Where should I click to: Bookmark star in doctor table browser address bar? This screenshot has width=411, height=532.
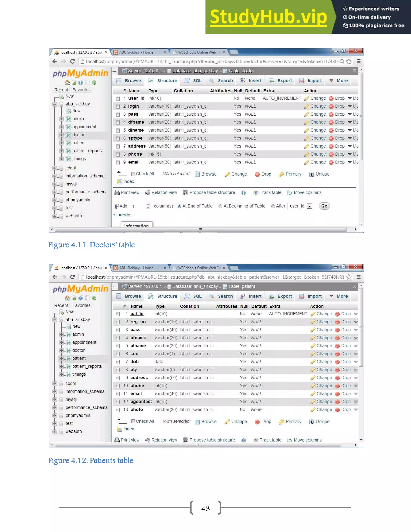(349, 61)
